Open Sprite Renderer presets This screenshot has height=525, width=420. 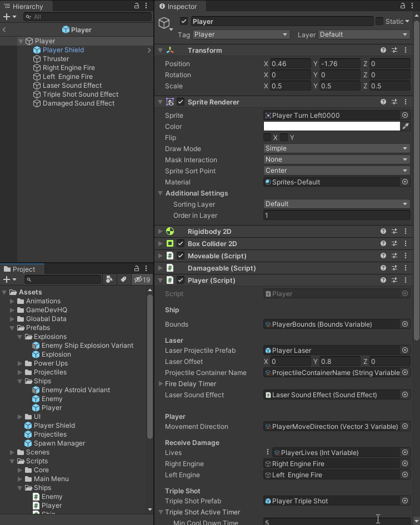coord(394,102)
